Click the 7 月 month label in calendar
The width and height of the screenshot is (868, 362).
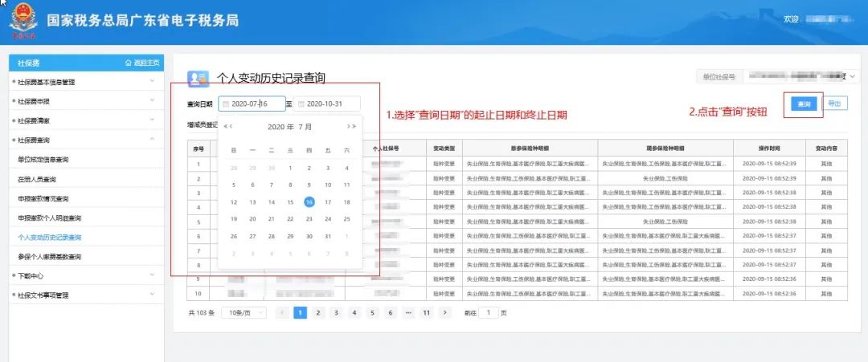305,127
